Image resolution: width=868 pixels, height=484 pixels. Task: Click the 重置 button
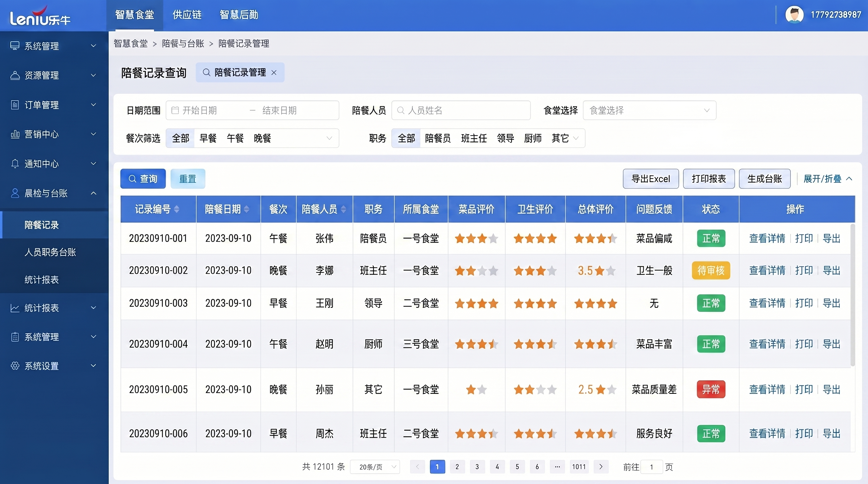188,179
